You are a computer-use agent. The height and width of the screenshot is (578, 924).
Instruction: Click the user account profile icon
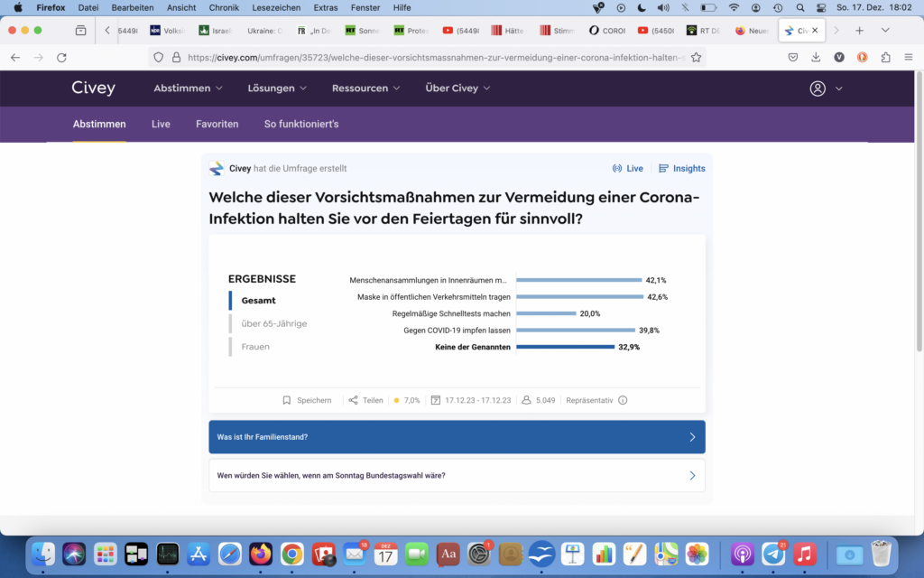coord(818,89)
